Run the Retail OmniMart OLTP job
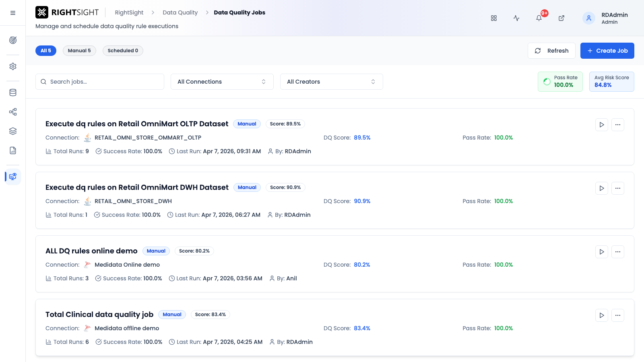Viewport: 644px width, 362px height. [602, 125]
